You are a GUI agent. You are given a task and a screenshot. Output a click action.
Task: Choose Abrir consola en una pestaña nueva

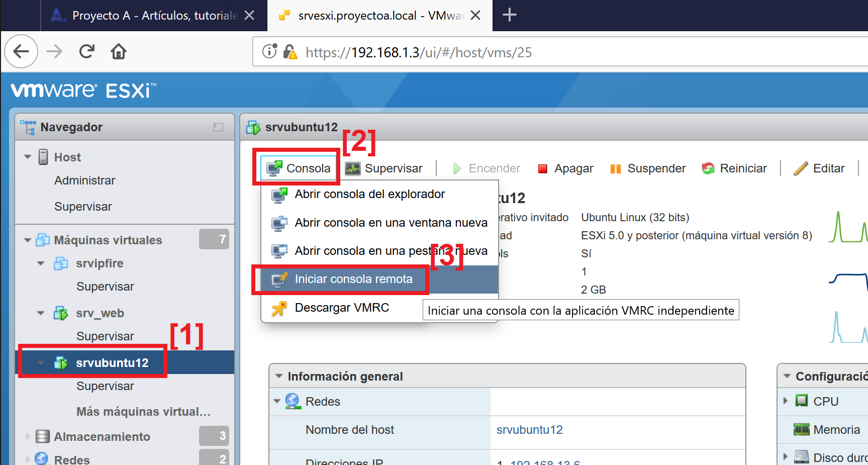380,251
